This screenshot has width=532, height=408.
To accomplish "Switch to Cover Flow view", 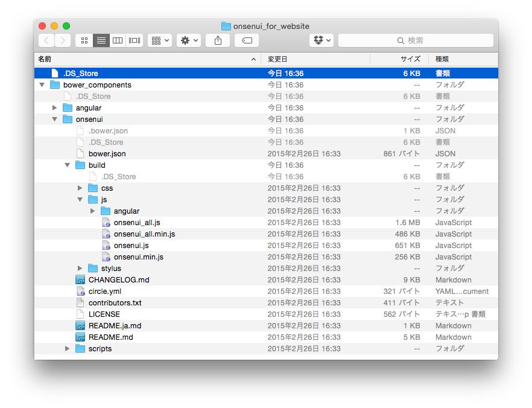I will 134,40.
